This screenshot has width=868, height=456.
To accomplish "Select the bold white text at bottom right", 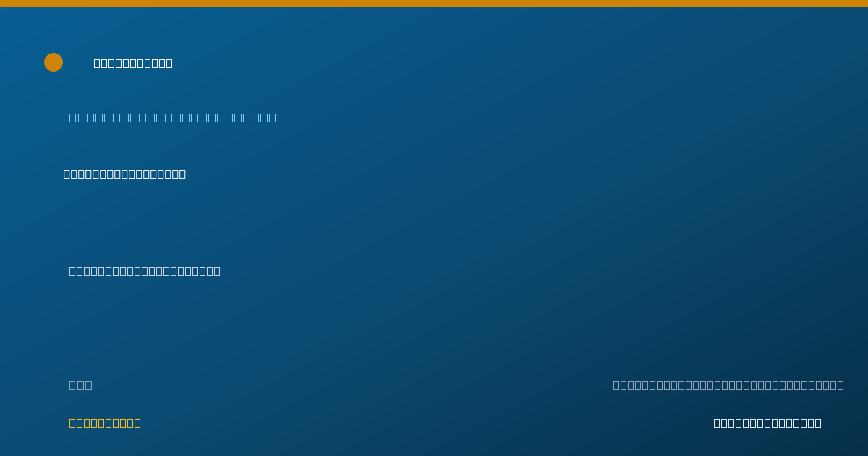I will [x=767, y=423].
